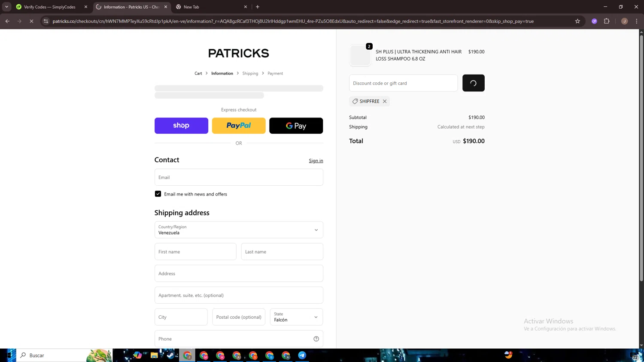
Task: Click the page vertical scrollbar
Action: click(x=641, y=159)
